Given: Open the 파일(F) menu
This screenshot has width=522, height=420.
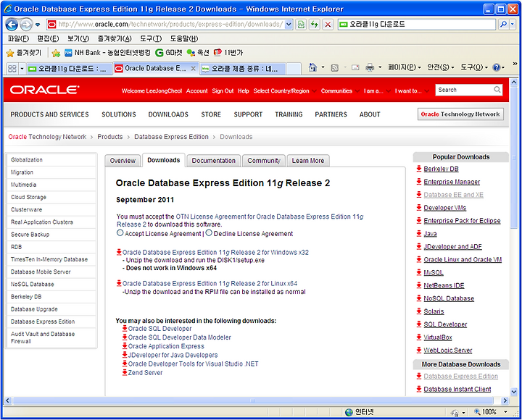Looking at the screenshot, I should click(x=18, y=38).
